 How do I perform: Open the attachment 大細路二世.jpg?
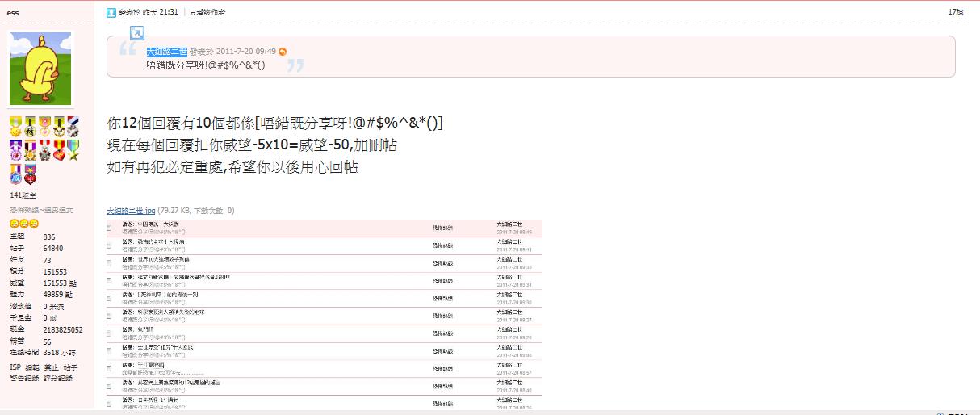[131, 211]
